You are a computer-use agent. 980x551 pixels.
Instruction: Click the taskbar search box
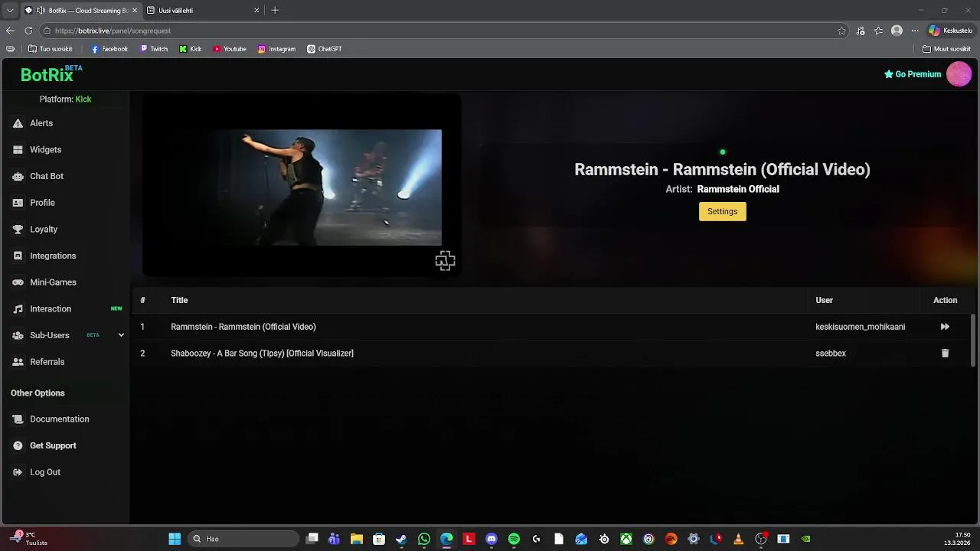click(243, 539)
